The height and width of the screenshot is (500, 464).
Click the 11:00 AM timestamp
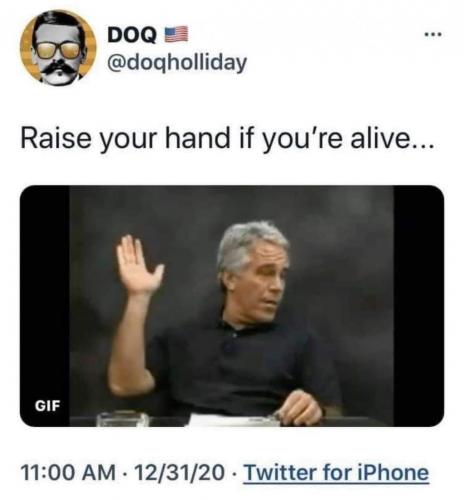(68, 473)
